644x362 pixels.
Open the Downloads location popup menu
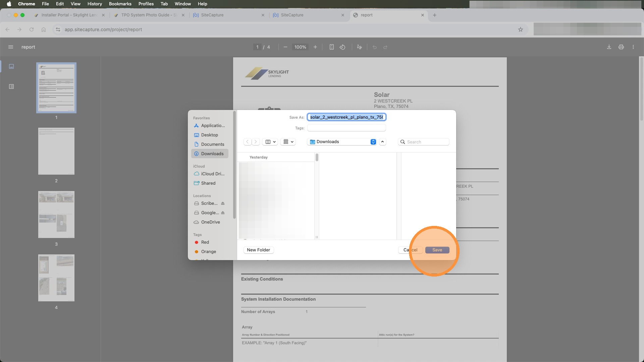[341, 142]
